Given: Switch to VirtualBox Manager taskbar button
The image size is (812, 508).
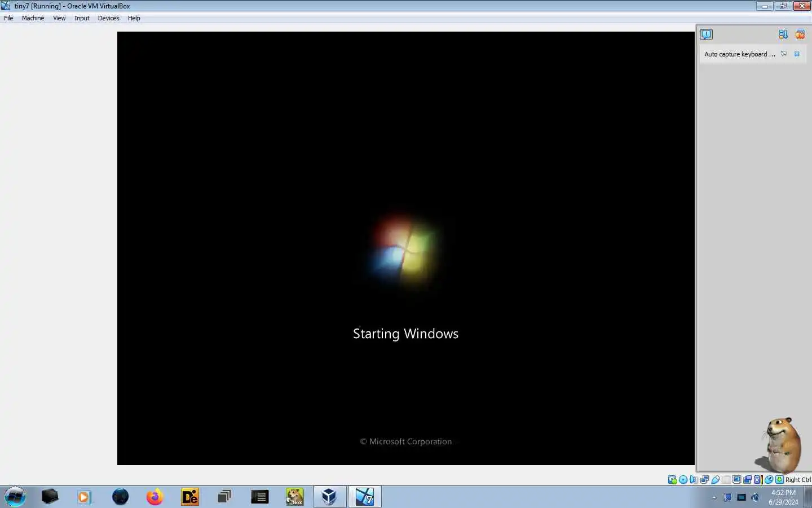Looking at the screenshot, I should click(x=329, y=497).
